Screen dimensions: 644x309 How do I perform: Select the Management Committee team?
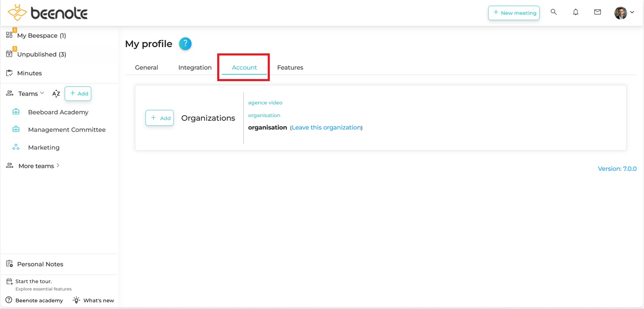(67, 130)
